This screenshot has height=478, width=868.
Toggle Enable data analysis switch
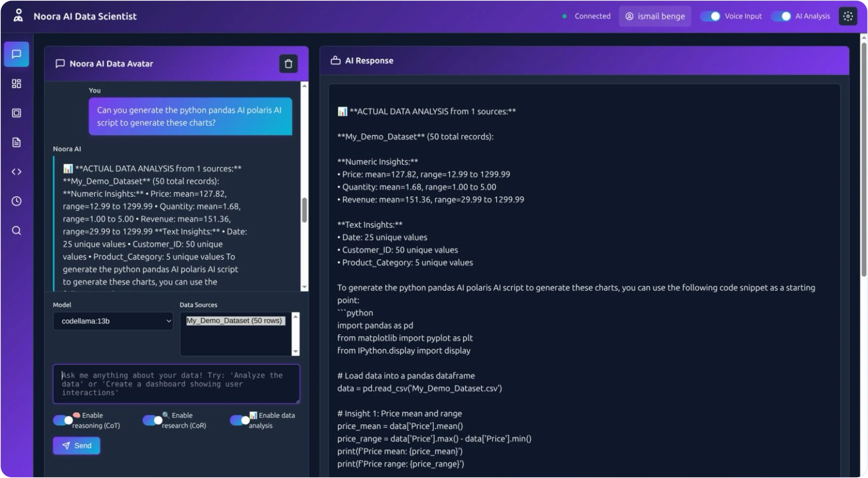point(239,420)
